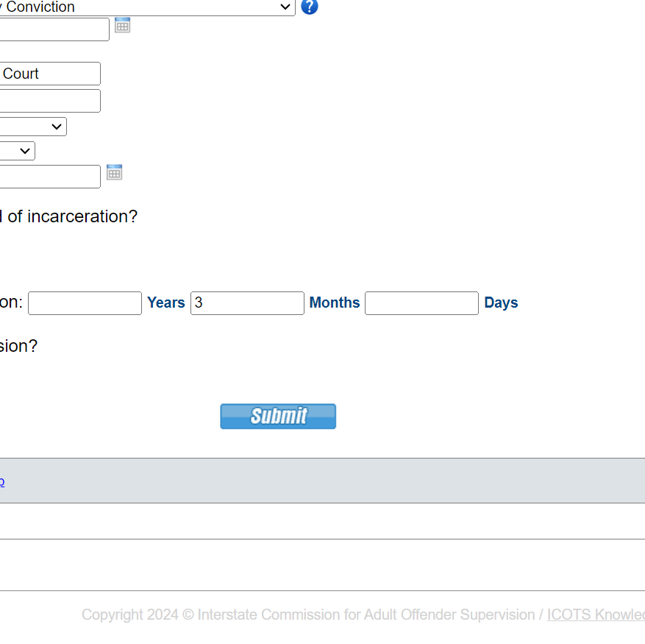Image resolution: width=645 pixels, height=644 pixels.
Task: Click the 'of incarceration?' question text
Action: coord(72,216)
